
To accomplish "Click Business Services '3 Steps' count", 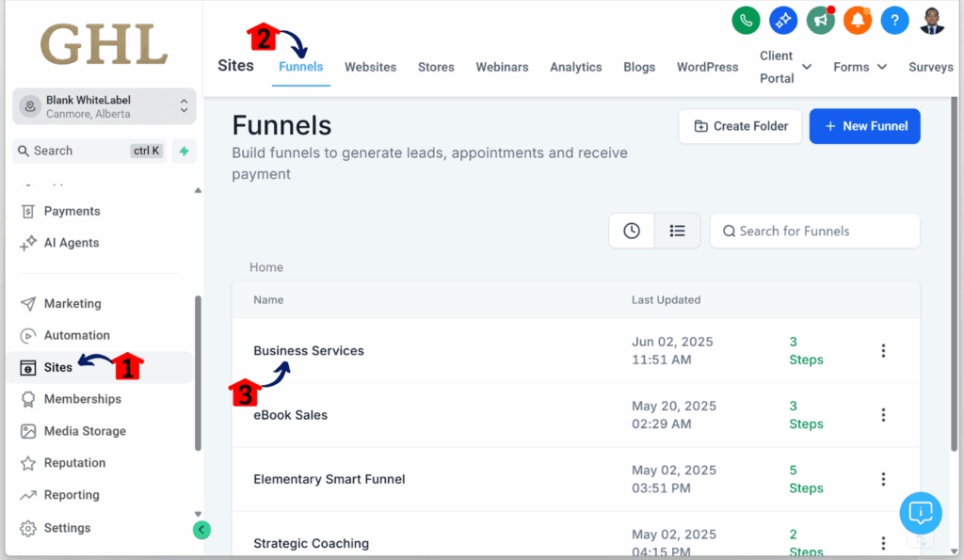I will click(x=806, y=350).
